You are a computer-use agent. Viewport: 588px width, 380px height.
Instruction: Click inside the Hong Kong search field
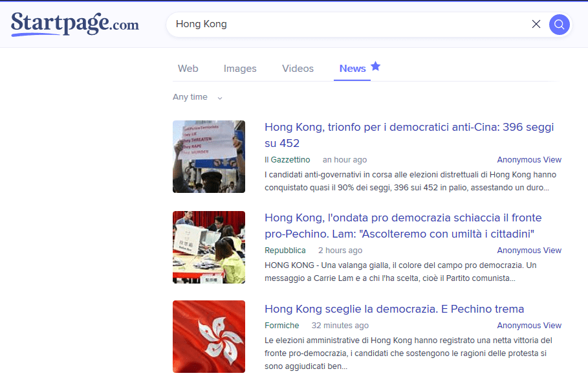349,25
